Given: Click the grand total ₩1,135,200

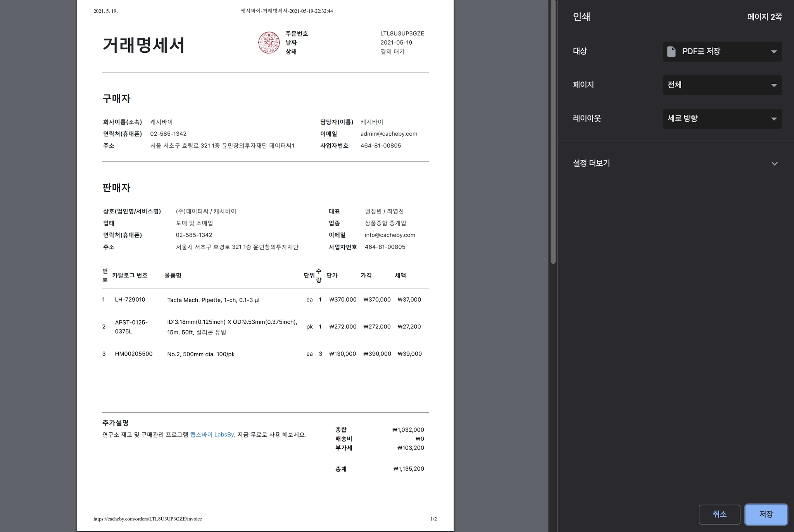Looking at the screenshot, I should tap(409, 469).
